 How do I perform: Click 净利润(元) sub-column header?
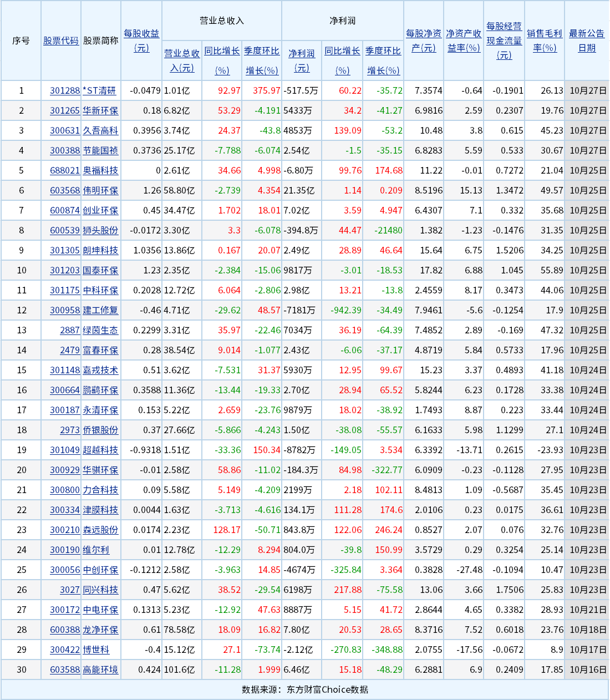(302, 60)
